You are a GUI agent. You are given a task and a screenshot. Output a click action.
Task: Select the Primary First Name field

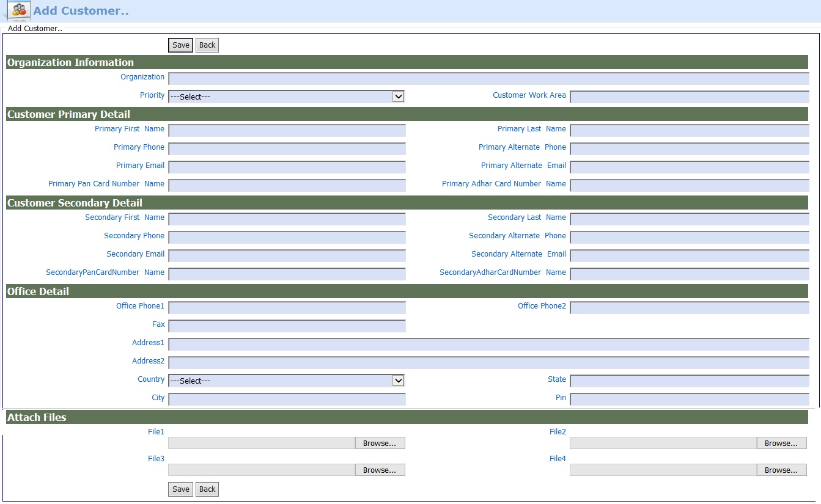pyautogui.click(x=287, y=130)
